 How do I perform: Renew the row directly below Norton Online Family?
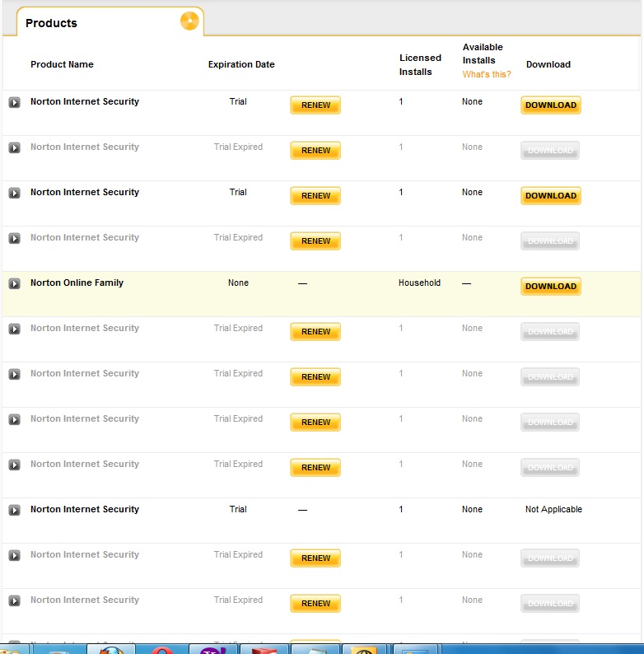tap(315, 332)
